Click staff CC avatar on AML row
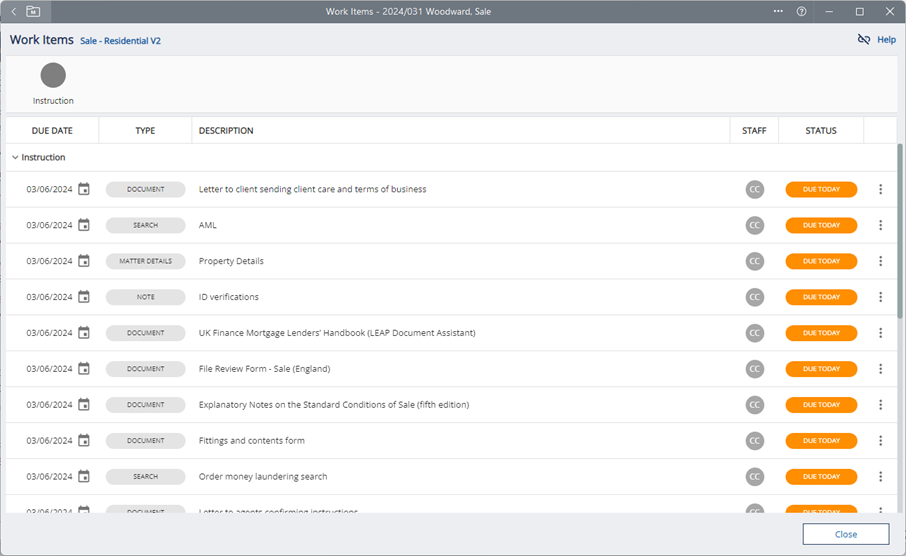Viewport: 906px width, 556px height. [754, 225]
